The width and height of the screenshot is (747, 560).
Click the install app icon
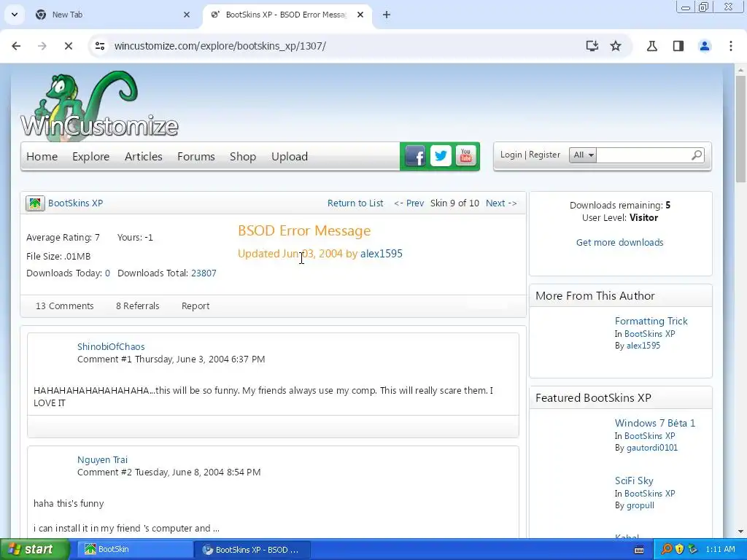click(592, 46)
